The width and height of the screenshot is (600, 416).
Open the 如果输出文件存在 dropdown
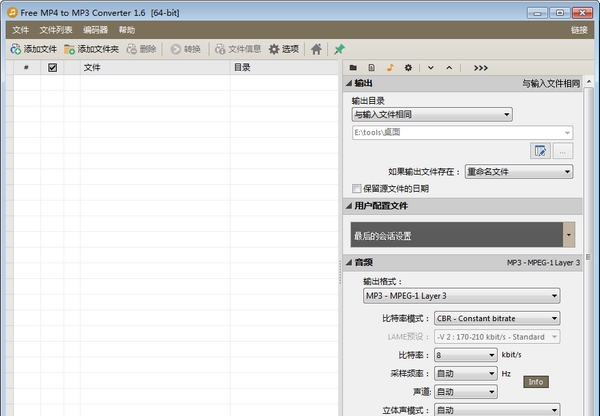[519, 172]
